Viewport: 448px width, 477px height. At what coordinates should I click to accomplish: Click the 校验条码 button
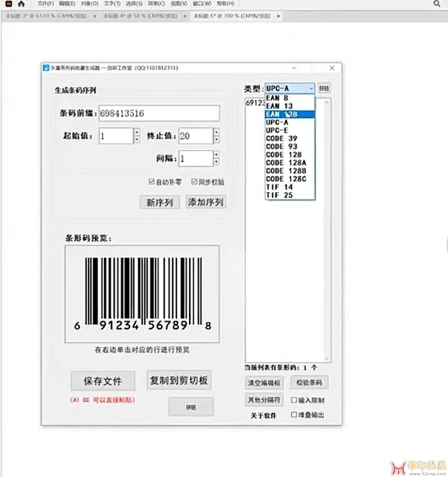click(309, 382)
